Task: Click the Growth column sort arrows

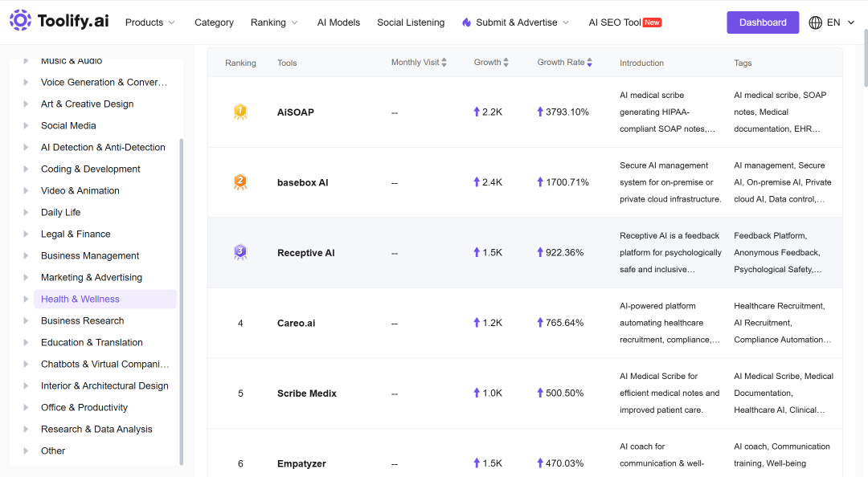Action: [506, 63]
